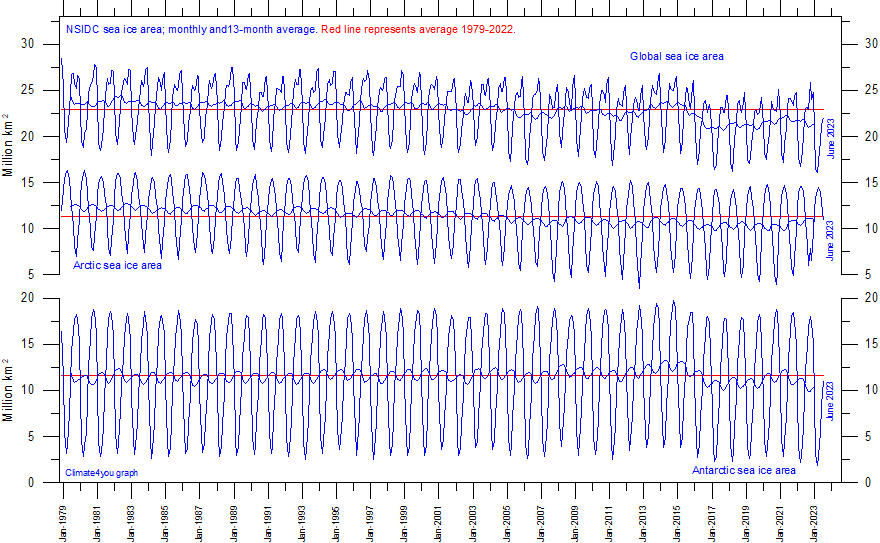This screenshot has height=543, width=880.
Task: Click the Jan-2023 x-axis date label
Action: pos(814,514)
